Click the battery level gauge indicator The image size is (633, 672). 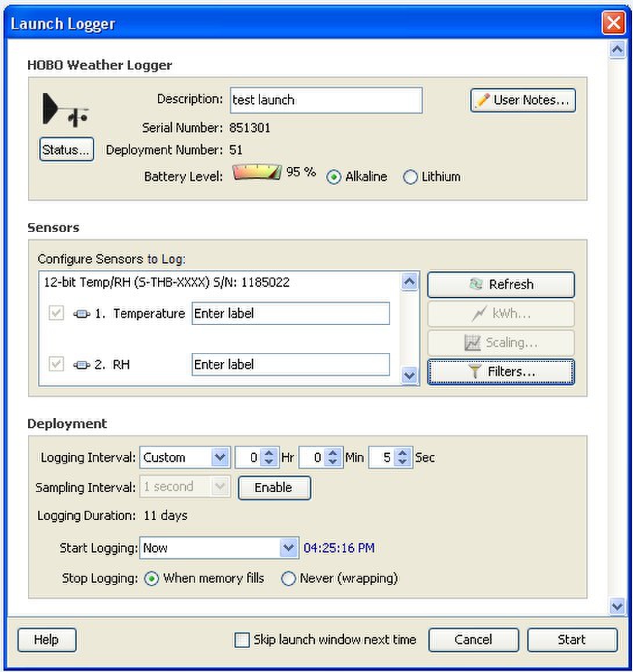coord(256,173)
